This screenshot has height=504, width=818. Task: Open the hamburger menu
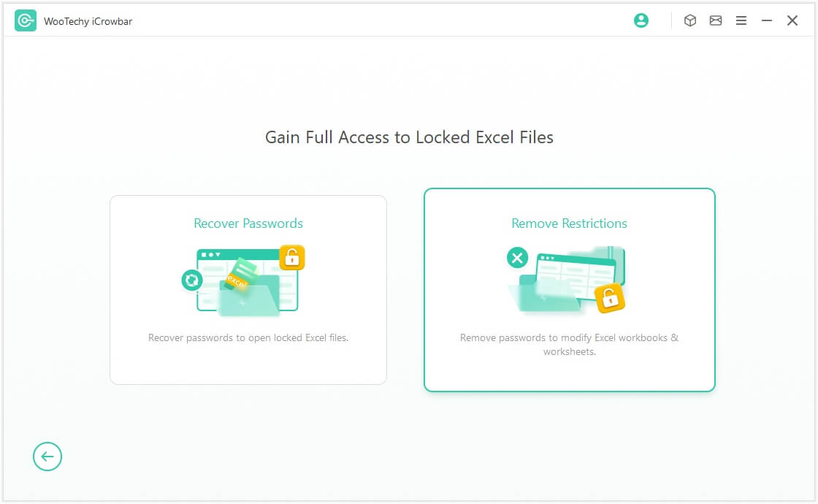741,20
